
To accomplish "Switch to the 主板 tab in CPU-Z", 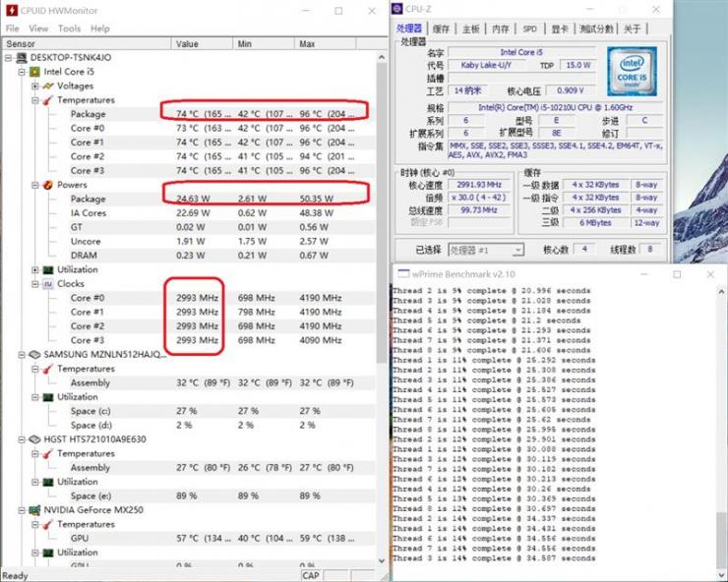I will coord(470,29).
